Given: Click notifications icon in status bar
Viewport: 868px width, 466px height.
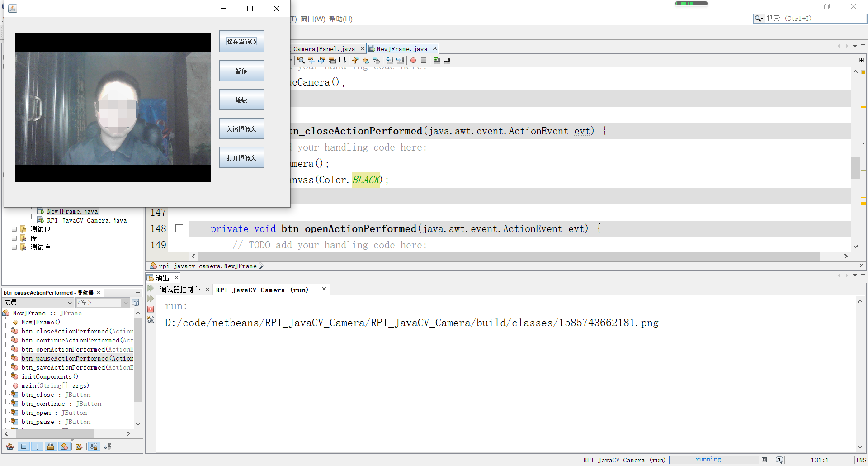Looking at the screenshot, I should point(779,460).
